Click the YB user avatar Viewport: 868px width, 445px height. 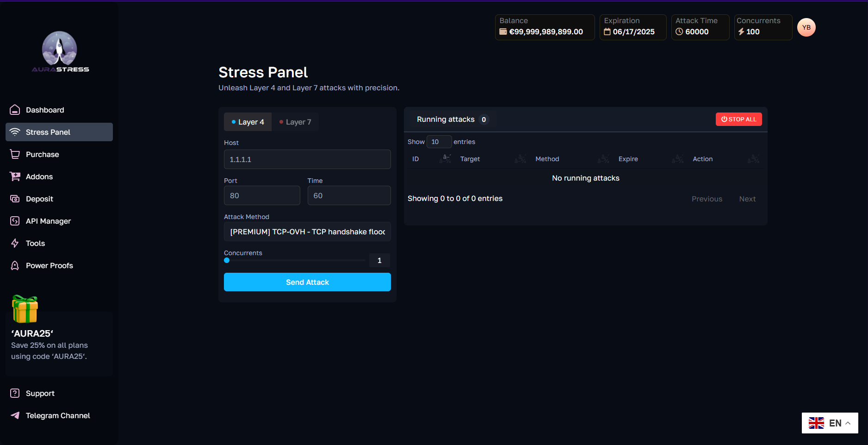click(806, 27)
